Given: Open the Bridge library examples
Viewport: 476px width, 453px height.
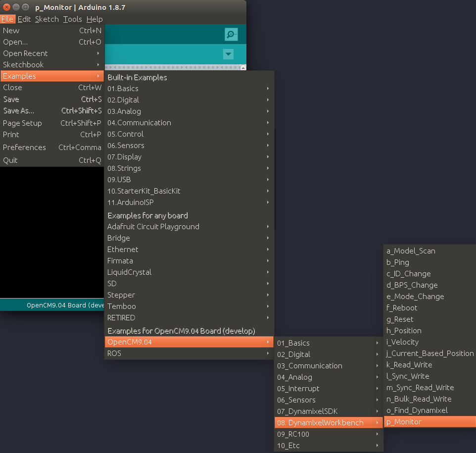Looking at the screenshot, I should point(189,238).
